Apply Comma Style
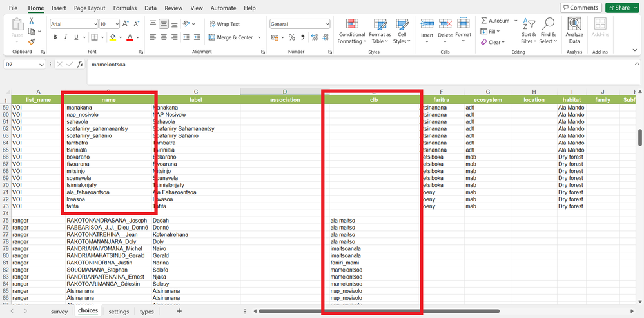The width and height of the screenshot is (644, 318). click(303, 37)
